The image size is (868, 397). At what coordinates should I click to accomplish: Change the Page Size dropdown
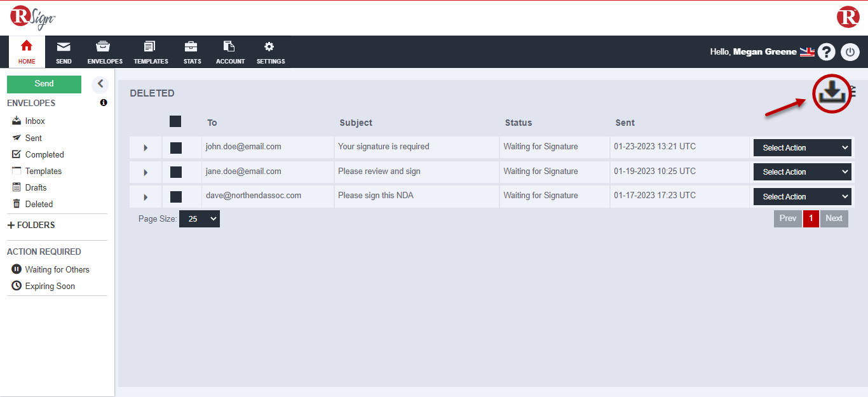tap(199, 219)
